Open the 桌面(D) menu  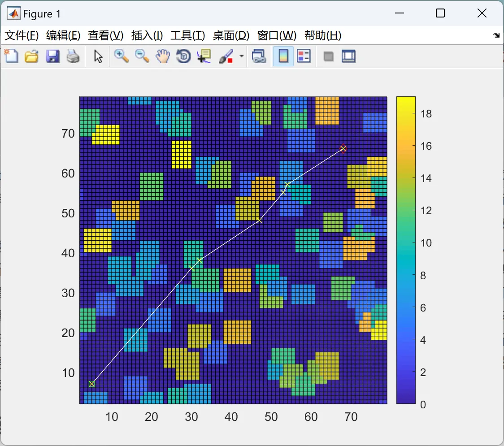tap(231, 35)
